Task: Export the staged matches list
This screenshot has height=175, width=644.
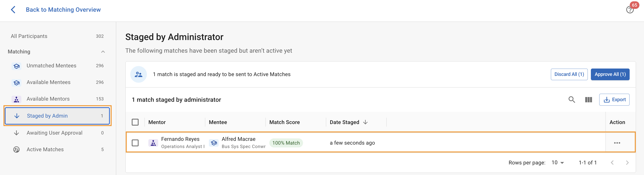Action: 614,100
